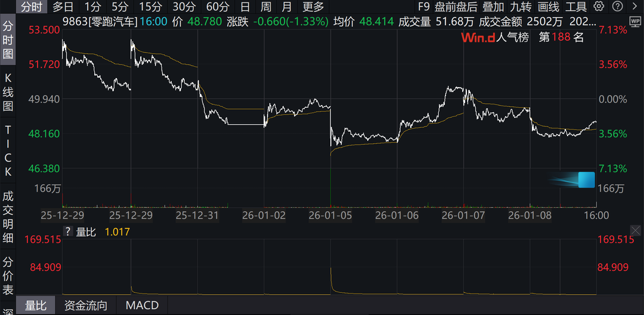Image resolution: width=644 pixels, height=315 pixels.
Task: Open the 叠加 overlay option
Action: click(493, 7)
